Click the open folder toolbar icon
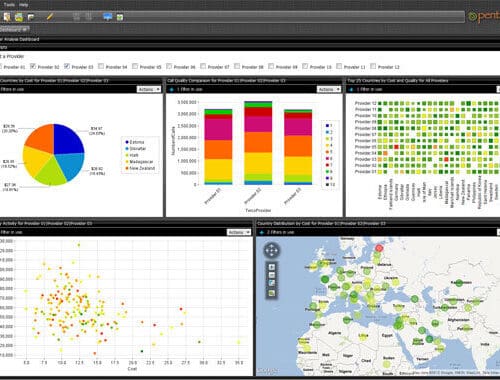Image resolution: width=500 pixels, height=380 pixels. [19, 17]
